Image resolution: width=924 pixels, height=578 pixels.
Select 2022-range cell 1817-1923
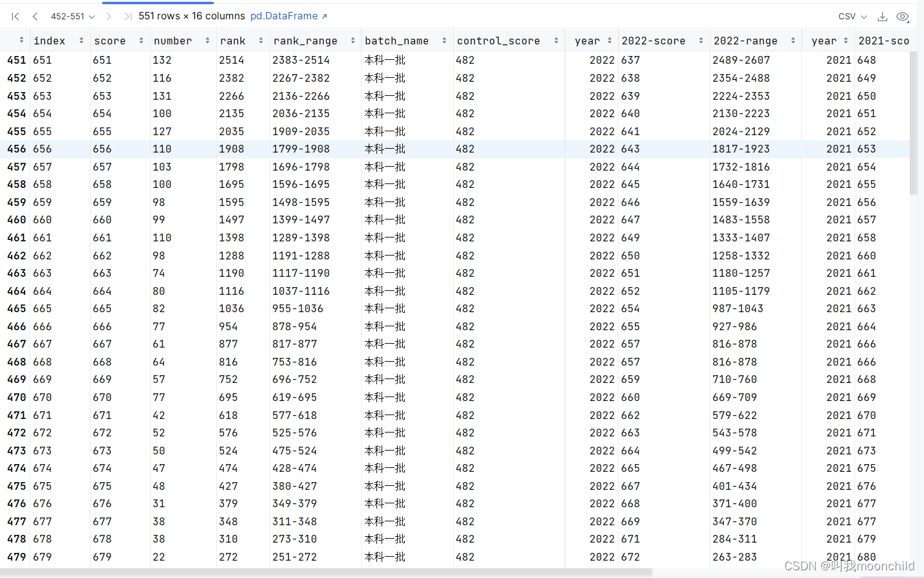pos(741,149)
